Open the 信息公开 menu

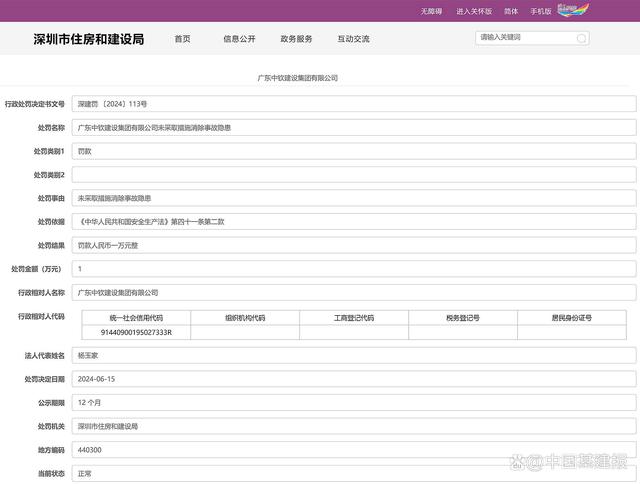pyautogui.click(x=239, y=39)
